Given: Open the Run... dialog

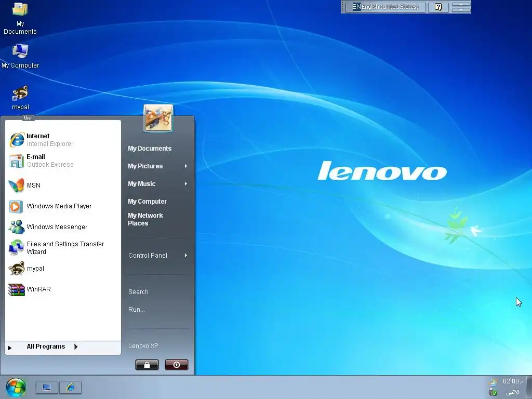Looking at the screenshot, I should pyautogui.click(x=137, y=310).
